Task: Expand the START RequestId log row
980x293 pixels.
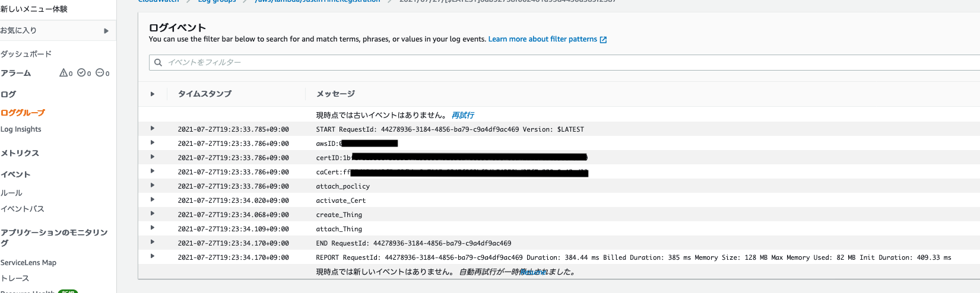Action: click(x=153, y=128)
